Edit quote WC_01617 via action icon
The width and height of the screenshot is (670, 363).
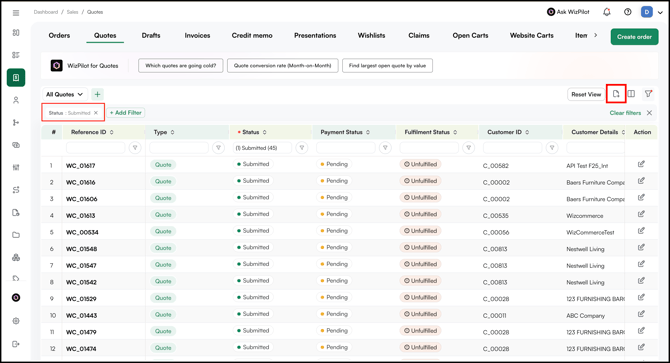point(641,164)
